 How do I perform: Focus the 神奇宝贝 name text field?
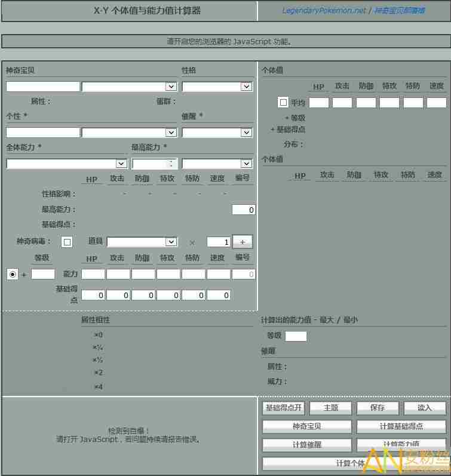point(43,87)
